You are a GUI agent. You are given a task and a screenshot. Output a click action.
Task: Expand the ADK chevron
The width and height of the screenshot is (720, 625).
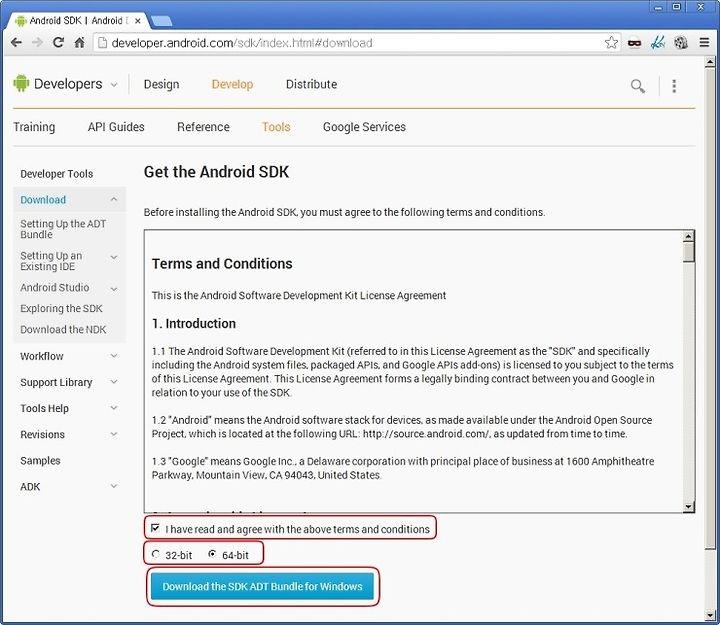[114, 486]
